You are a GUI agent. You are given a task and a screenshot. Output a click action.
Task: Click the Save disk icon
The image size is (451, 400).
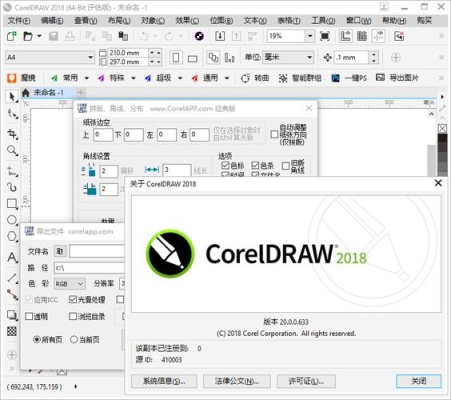53,36
